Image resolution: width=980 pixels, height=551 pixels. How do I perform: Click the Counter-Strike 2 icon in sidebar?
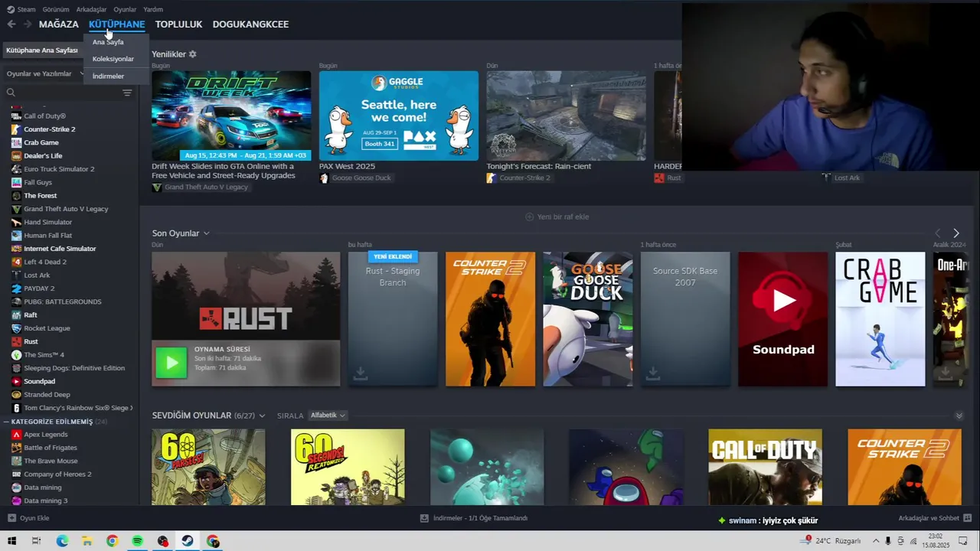16,129
